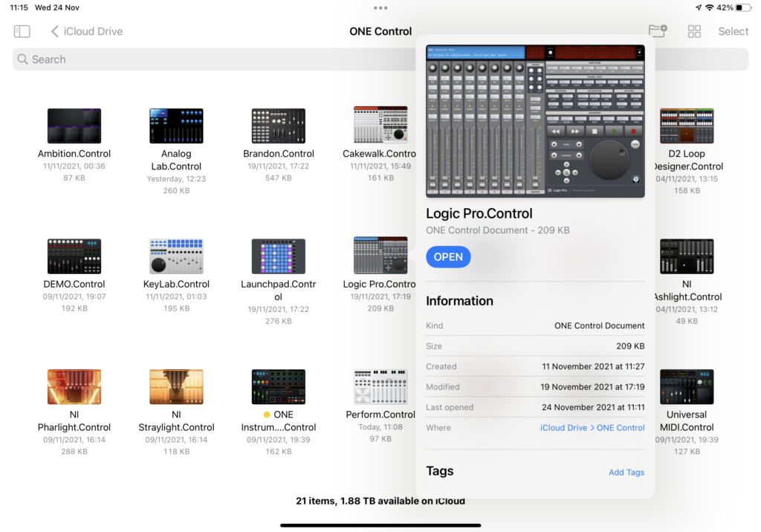The image size is (761, 532).
Task: Switch view with the grid icon
Action: [694, 31]
